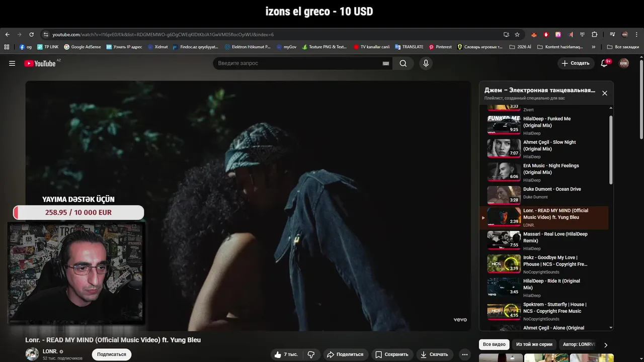Click the search magnifier button

(403, 63)
